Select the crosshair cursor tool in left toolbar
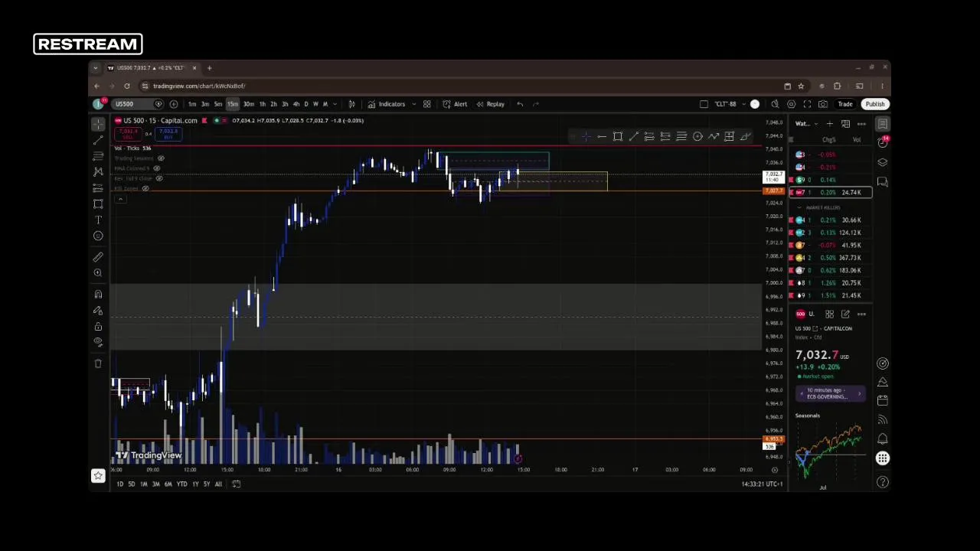Viewport: 980px width, 551px height. coord(98,124)
